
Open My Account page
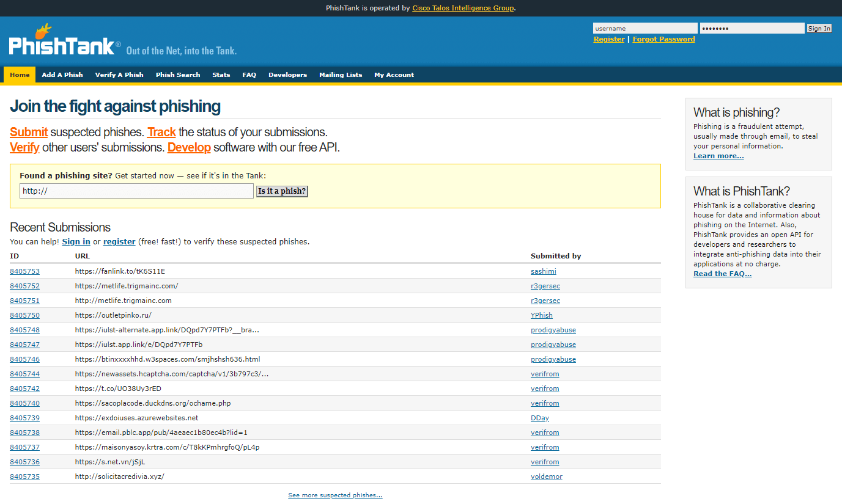click(394, 75)
